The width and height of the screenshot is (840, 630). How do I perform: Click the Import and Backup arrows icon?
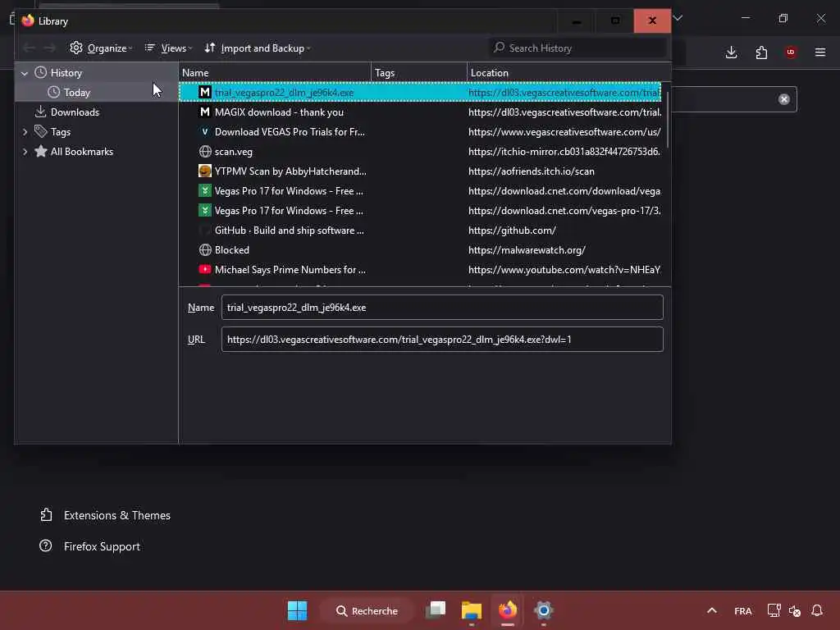coord(209,48)
